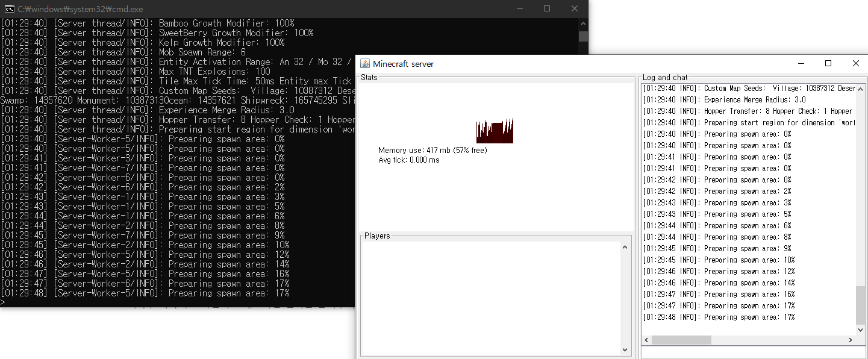Click the Log and chat horizontal scroll left arrow
The height and width of the screenshot is (359, 868).
point(647,340)
